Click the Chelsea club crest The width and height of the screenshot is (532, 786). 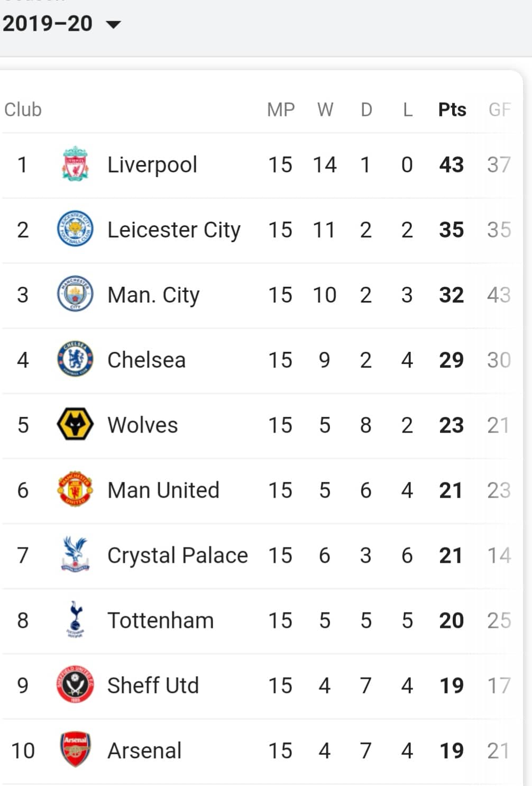click(x=75, y=359)
